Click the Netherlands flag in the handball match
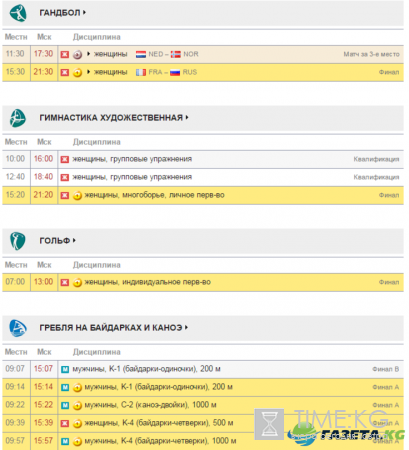 point(141,54)
